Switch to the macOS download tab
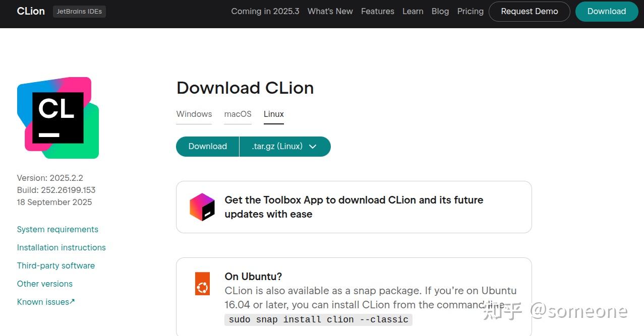644x336 pixels. [238, 114]
